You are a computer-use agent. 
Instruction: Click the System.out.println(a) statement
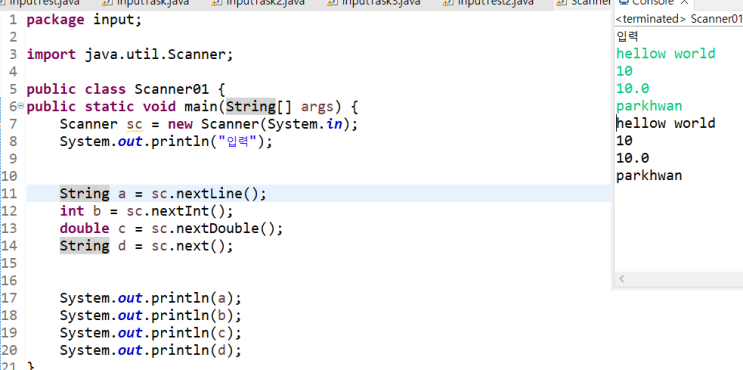coord(151,298)
